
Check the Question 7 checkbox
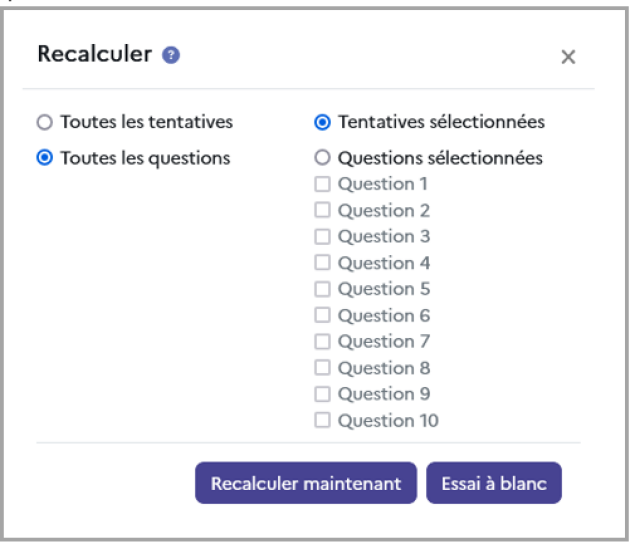[x=322, y=342]
